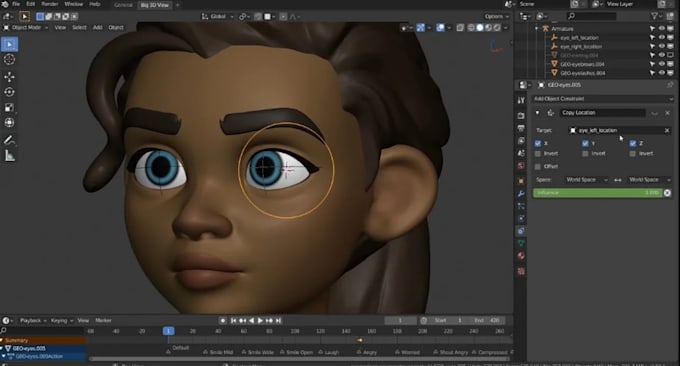This screenshot has width=680, height=366.
Task: Hide eye_left_location with eye icon
Action: (x=661, y=38)
